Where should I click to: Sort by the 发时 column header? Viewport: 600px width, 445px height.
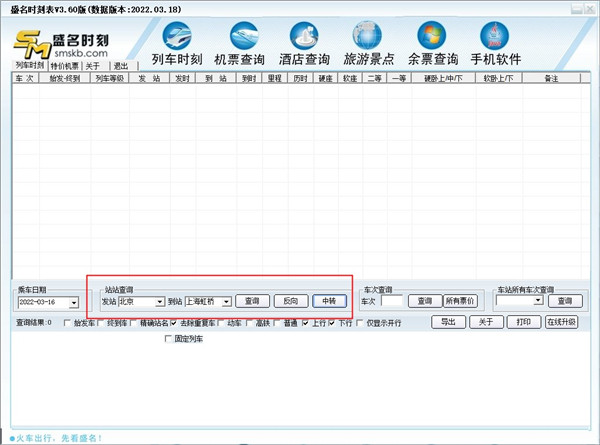pos(182,78)
